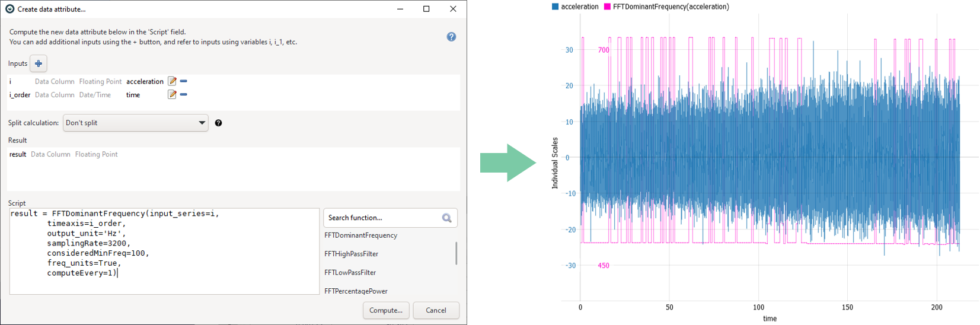Image resolution: width=980 pixels, height=325 pixels.
Task: Click the Compute... button
Action: tap(386, 310)
